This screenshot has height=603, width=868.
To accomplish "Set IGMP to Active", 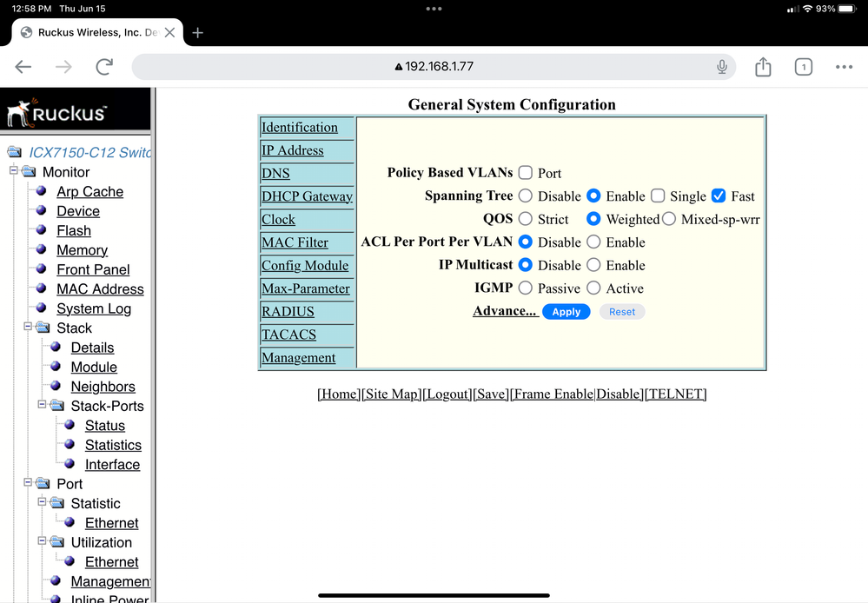I will point(593,288).
